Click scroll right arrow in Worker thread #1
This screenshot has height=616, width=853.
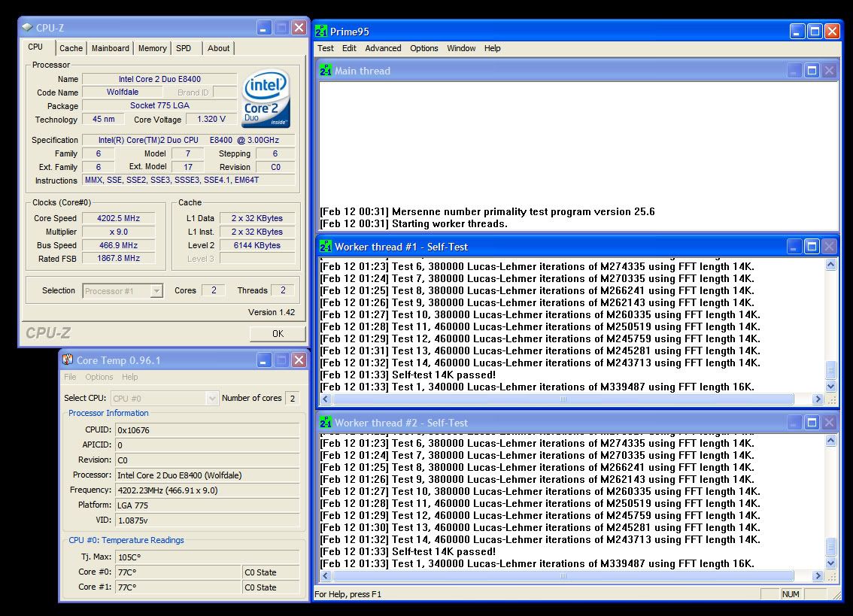[817, 399]
